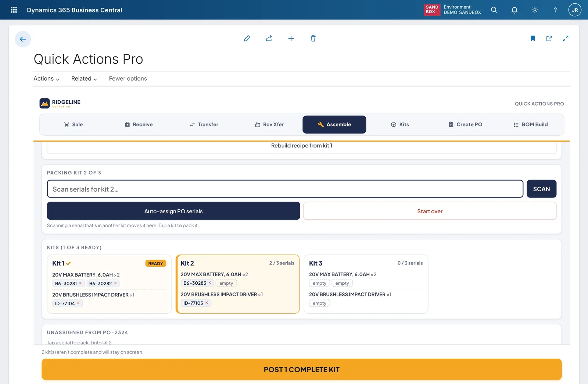The image size is (588, 384).
Task: Open the help question mark
Action: (555, 10)
